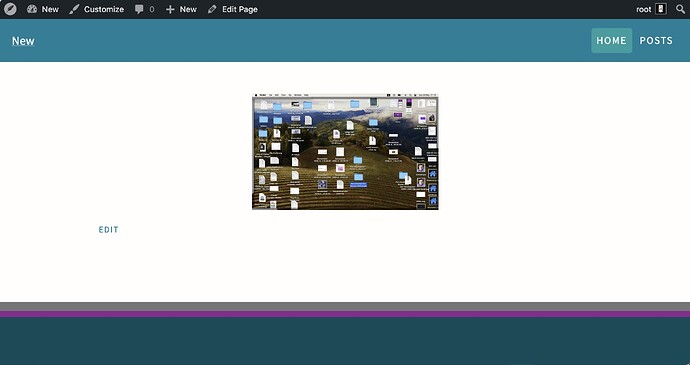Click Edit Page in admin bar
The height and width of the screenshot is (365, 690).
click(233, 9)
